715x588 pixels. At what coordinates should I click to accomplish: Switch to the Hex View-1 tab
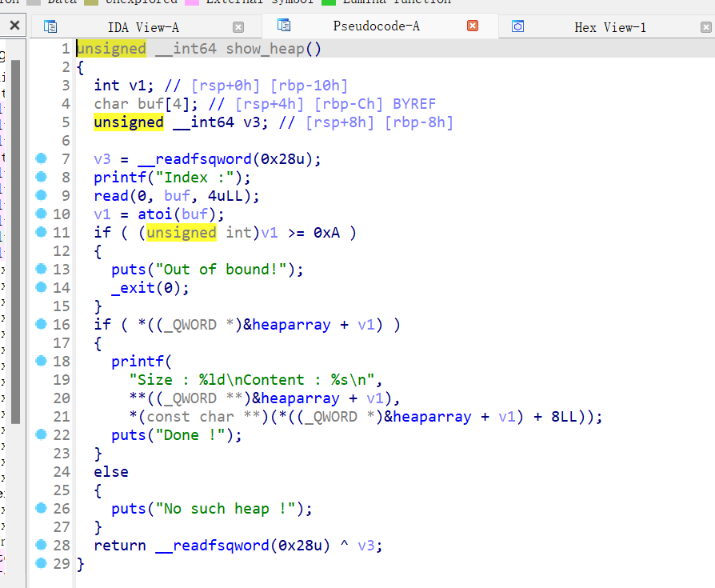609,26
